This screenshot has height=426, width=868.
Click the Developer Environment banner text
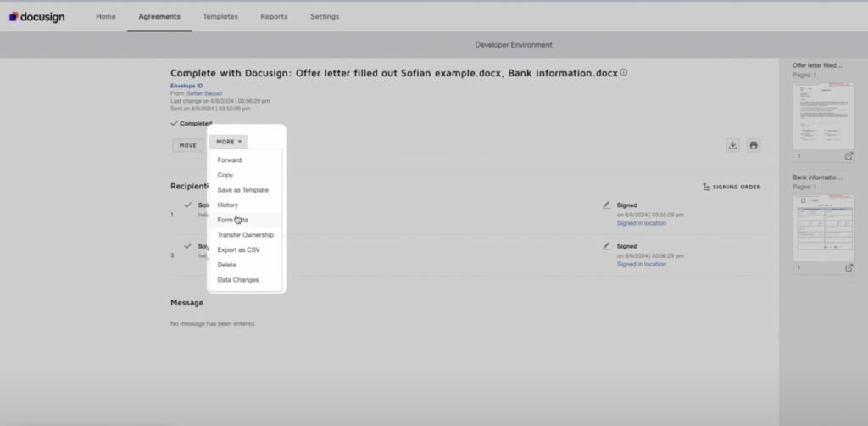[513, 45]
